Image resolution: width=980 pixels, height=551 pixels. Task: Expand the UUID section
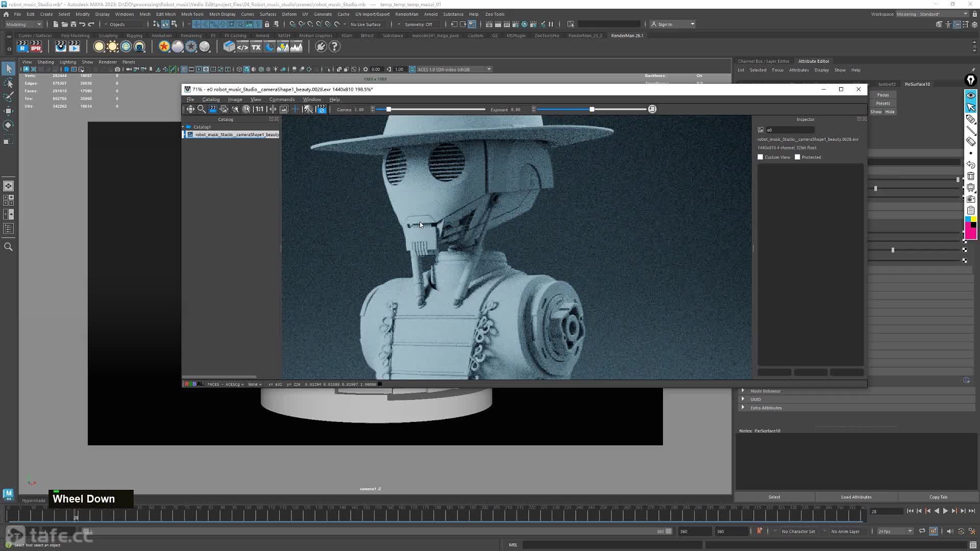[x=743, y=399]
